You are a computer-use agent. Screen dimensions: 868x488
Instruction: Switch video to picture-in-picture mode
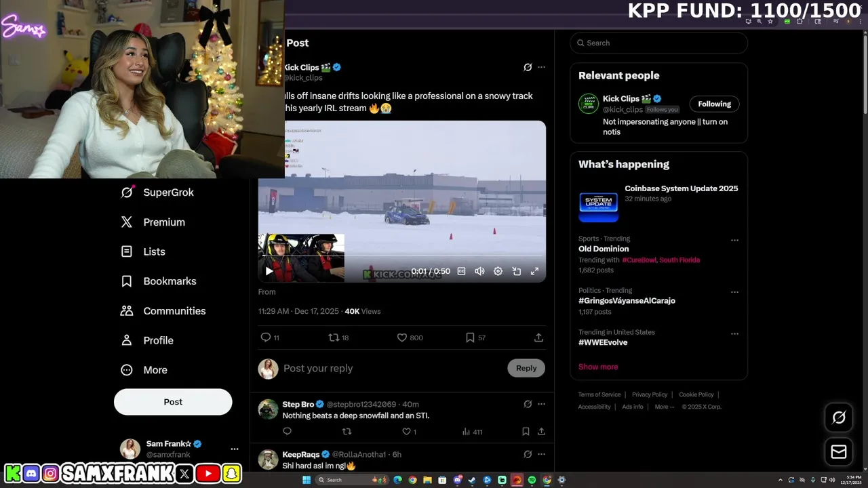pyautogui.click(x=516, y=271)
